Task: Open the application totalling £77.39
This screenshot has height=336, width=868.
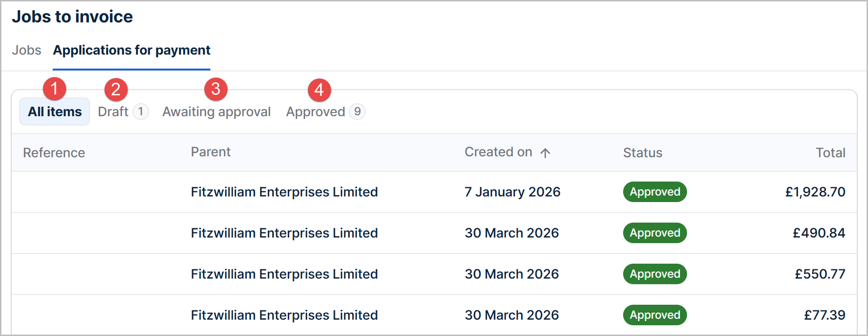Action: pos(434,315)
